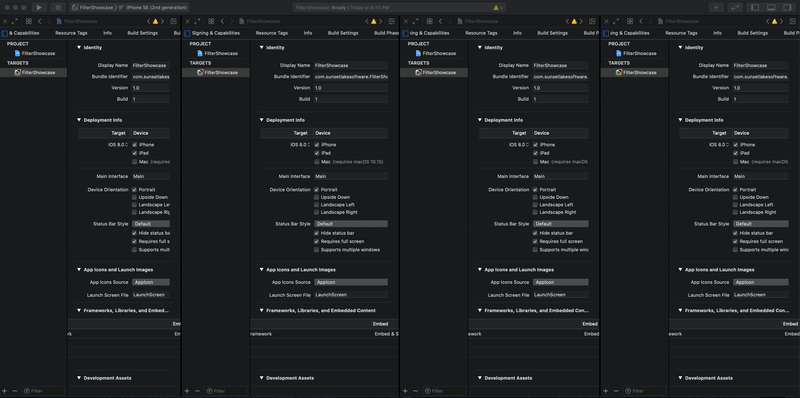Enable Upside Down orientation in the second pane
This screenshot has width=800, height=398.
(x=317, y=197)
